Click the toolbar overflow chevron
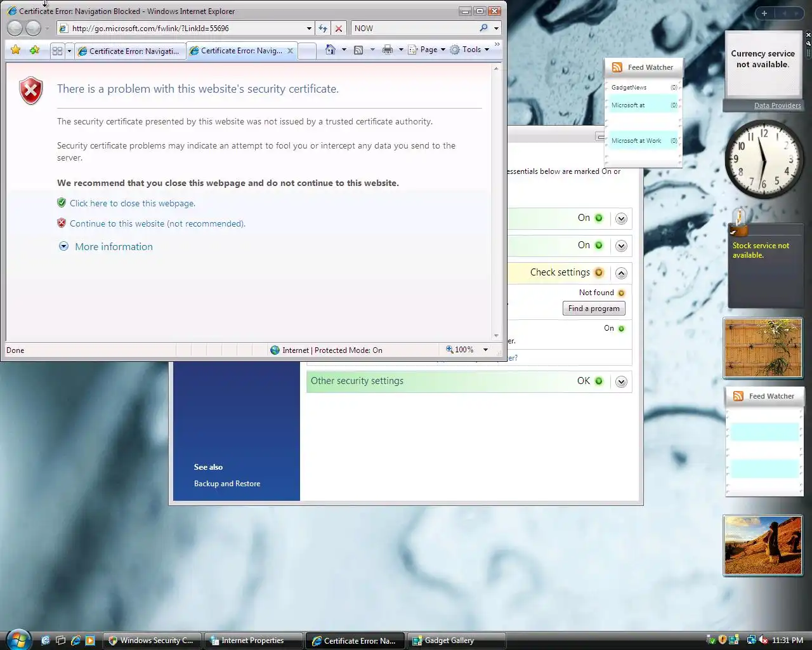The width and height of the screenshot is (812, 650). (497, 44)
